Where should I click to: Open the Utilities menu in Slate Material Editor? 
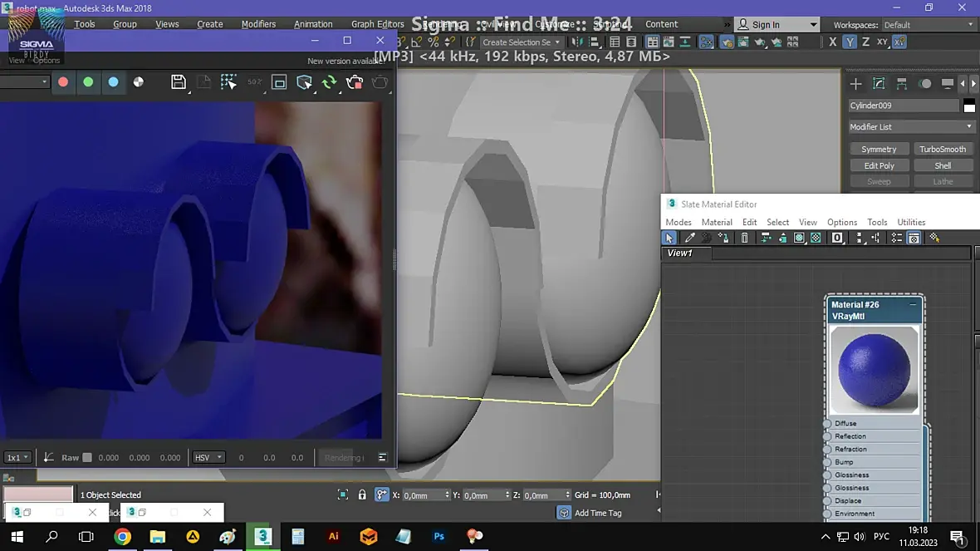tap(911, 222)
